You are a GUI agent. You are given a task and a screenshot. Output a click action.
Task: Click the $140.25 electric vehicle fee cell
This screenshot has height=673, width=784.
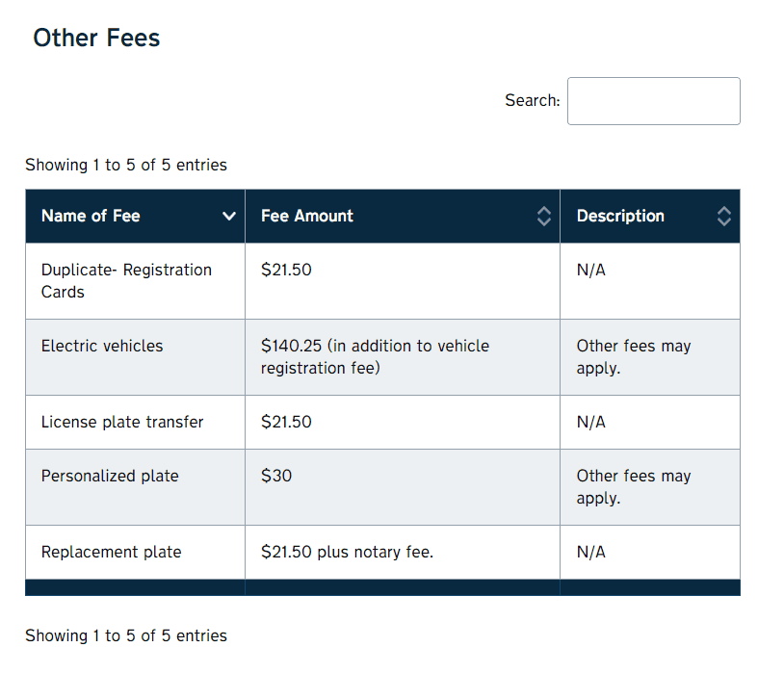[403, 357]
